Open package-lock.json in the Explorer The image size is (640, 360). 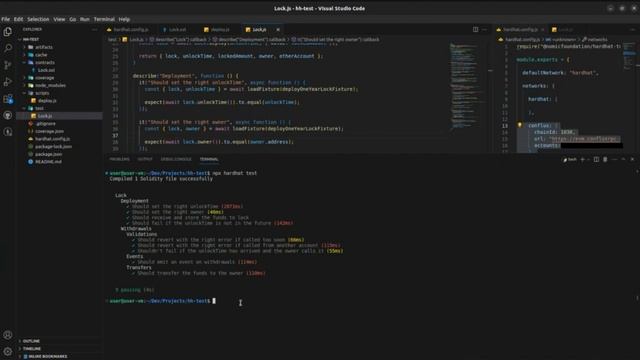[x=53, y=146]
